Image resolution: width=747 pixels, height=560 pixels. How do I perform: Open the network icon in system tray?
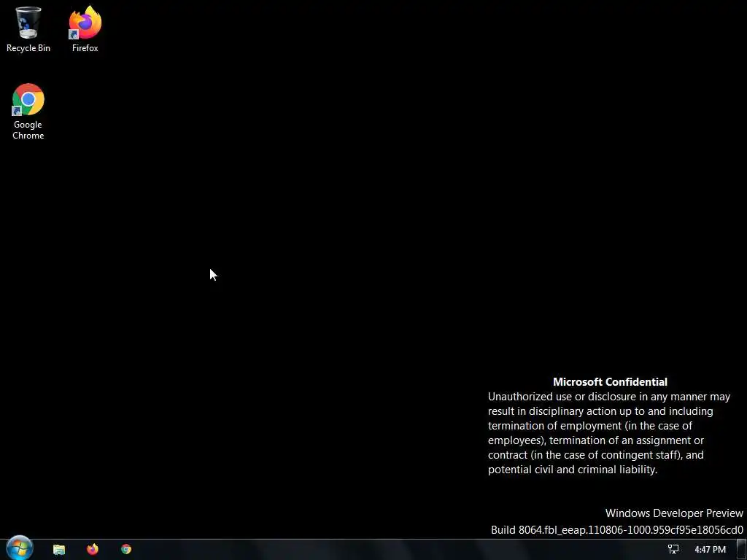pos(673,549)
